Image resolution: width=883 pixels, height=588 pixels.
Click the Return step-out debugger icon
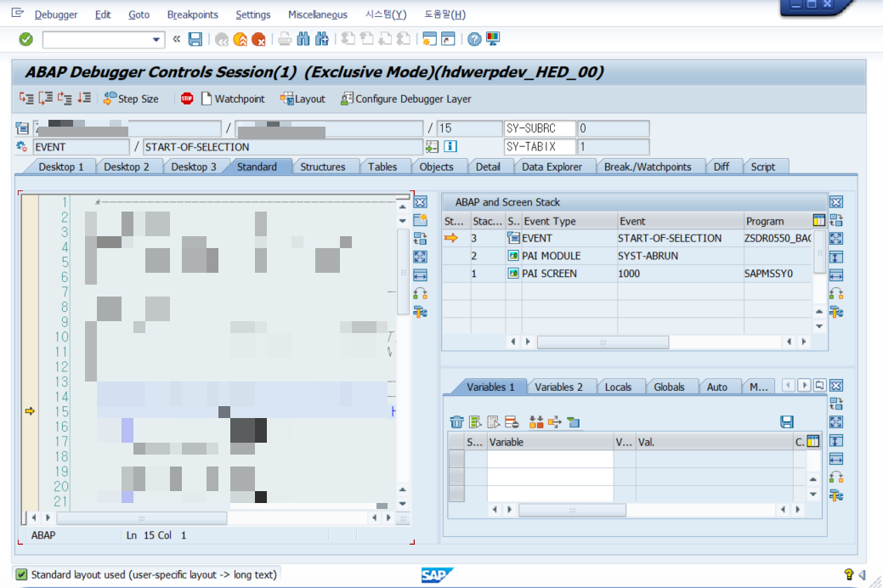point(65,99)
